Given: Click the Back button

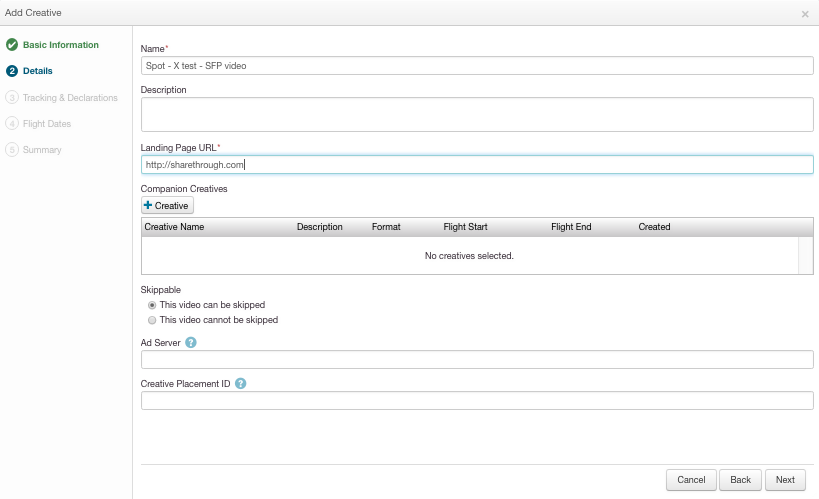Looking at the screenshot, I should (x=740, y=480).
